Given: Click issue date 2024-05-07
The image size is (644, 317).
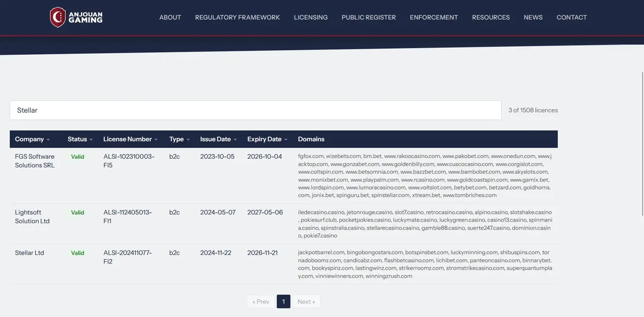Looking at the screenshot, I should click(218, 212).
